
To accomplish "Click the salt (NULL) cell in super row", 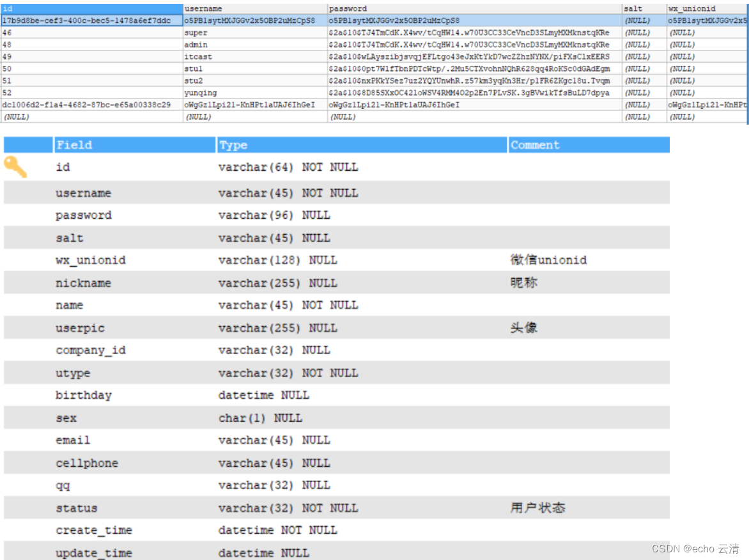I will (x=644, y=33).
